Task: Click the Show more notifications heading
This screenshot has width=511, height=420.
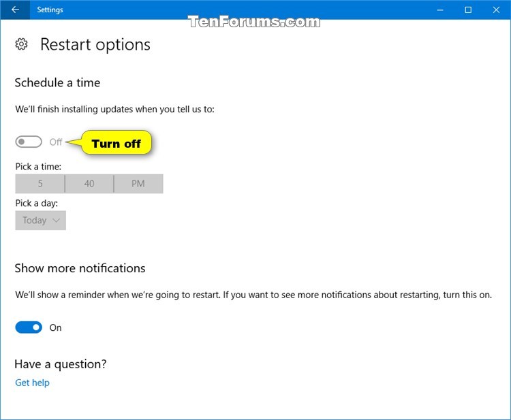Action: tap(80, 268)
